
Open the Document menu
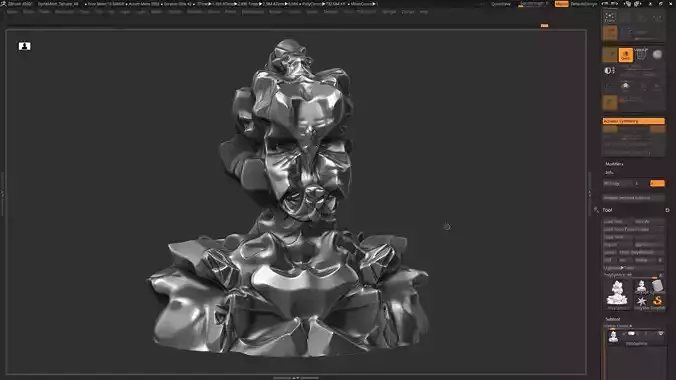pos(65,12)
